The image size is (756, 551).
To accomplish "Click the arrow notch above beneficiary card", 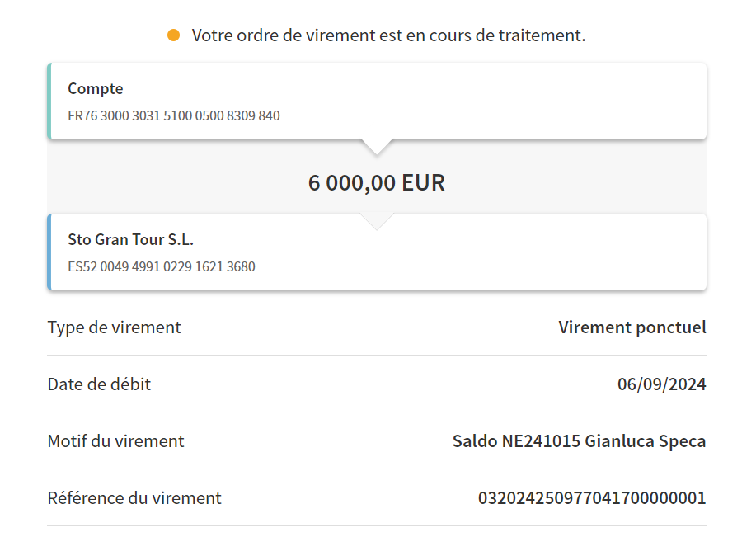I will [377, 222].
